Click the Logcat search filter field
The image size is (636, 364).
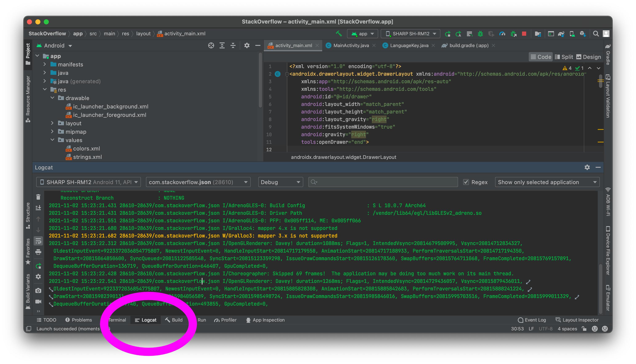click(x=383, y=182)
